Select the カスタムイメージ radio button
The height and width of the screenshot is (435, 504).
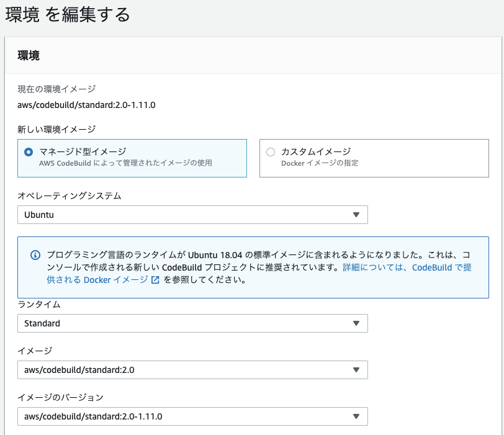point(271,152)
